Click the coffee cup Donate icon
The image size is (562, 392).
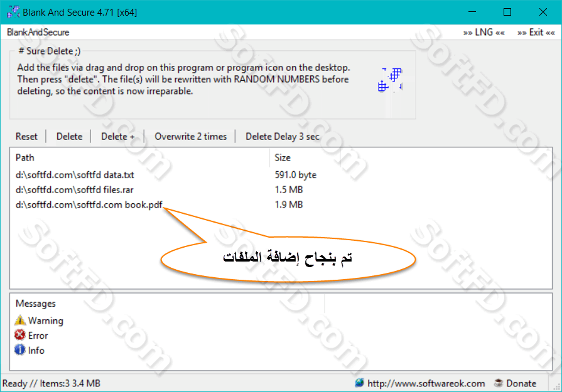coord(498,383)
